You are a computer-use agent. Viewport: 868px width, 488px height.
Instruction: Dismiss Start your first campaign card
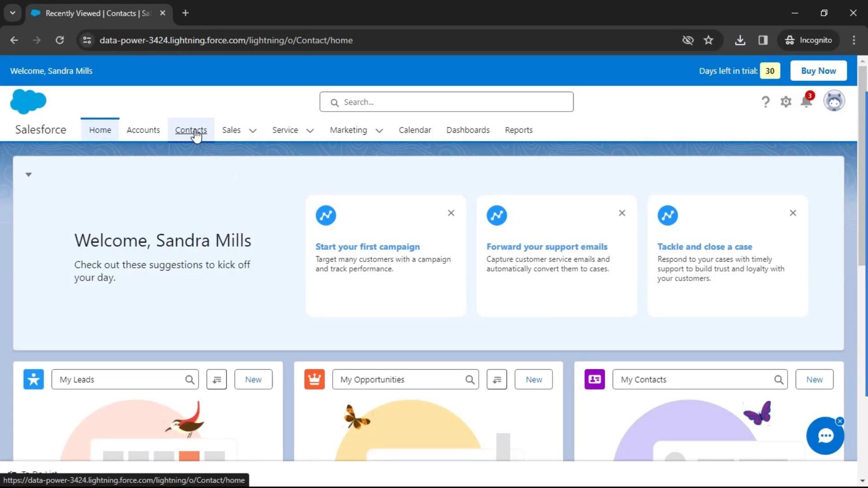(451, 213)
